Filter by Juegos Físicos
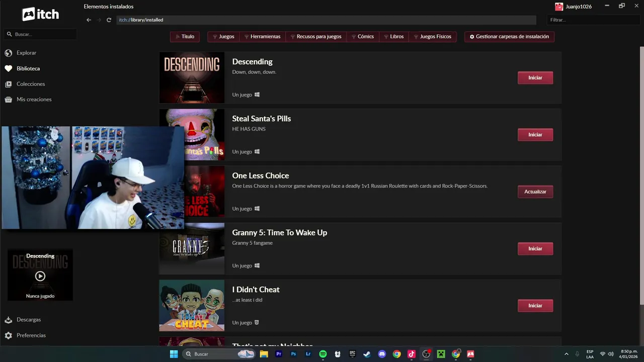 (432, 37)
